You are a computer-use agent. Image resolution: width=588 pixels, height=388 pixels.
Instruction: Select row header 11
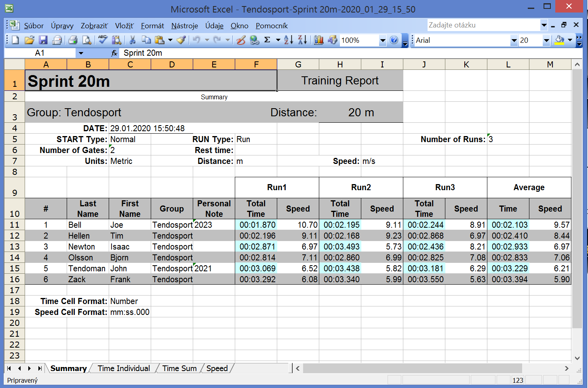[x=15, y=225]
